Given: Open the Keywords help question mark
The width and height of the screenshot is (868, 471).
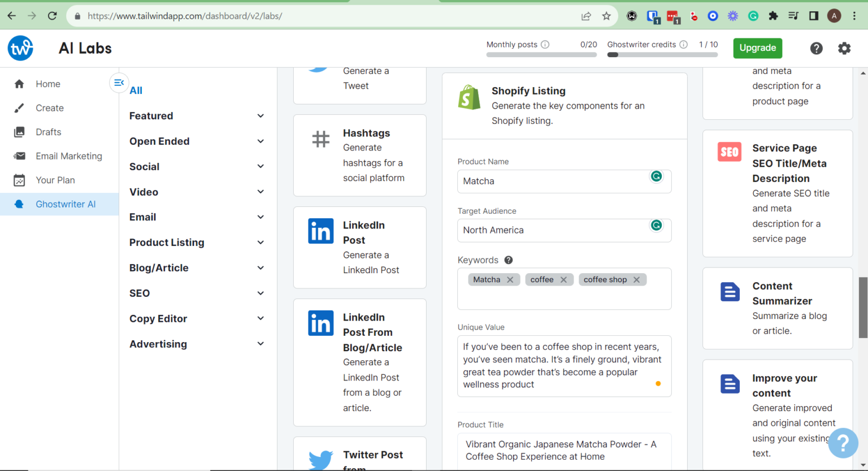Looking at the screenshot, I should tap(508, 260).
